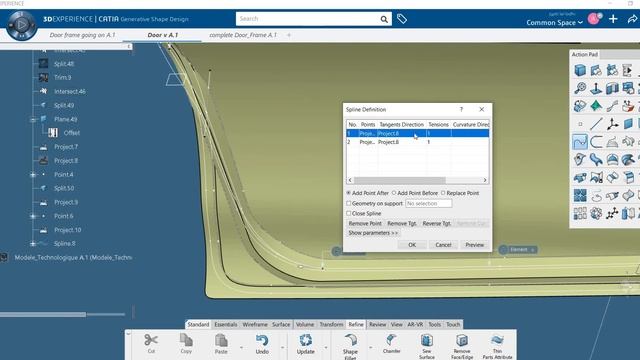Click the share arrow icon in top bar
This screenshot has height=360, width=640.
632,19
